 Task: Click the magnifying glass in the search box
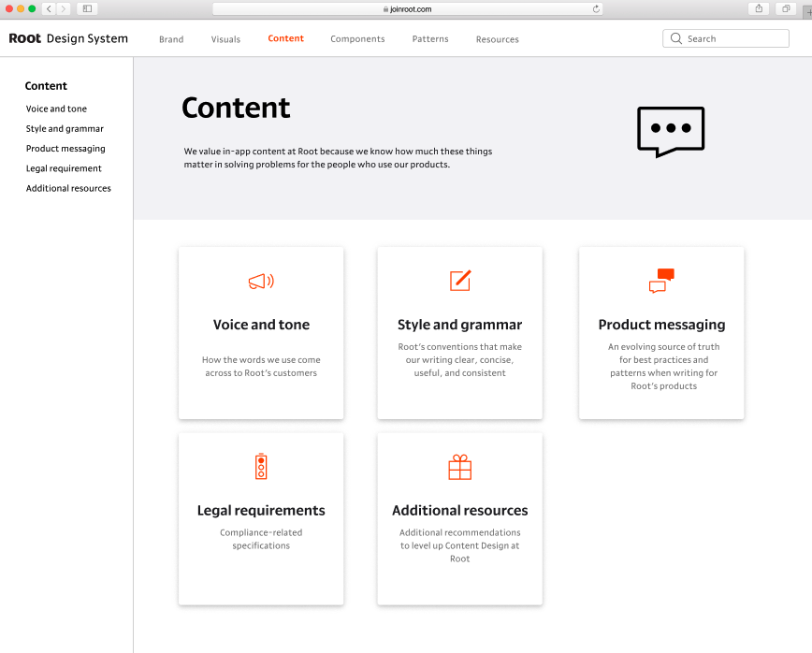pos(675,38)
